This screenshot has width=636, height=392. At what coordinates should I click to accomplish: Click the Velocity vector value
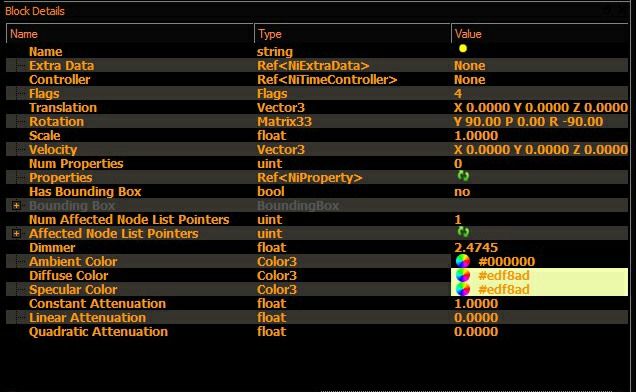(x=541, y=150)
